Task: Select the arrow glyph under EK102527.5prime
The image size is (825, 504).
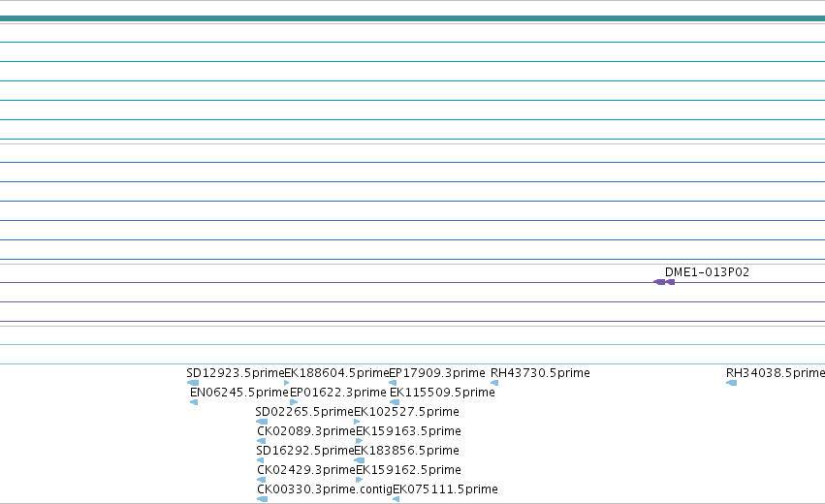Action: (358, 422)
